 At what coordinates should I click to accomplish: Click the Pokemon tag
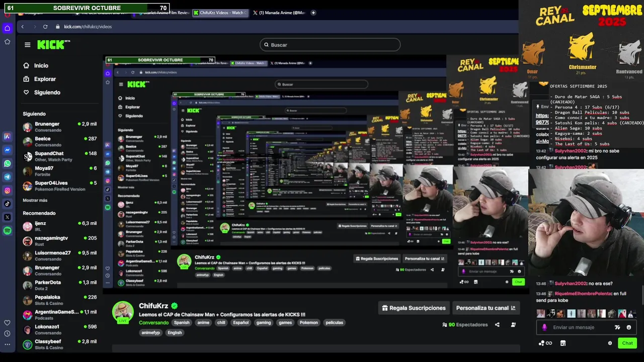click(308, 323)
